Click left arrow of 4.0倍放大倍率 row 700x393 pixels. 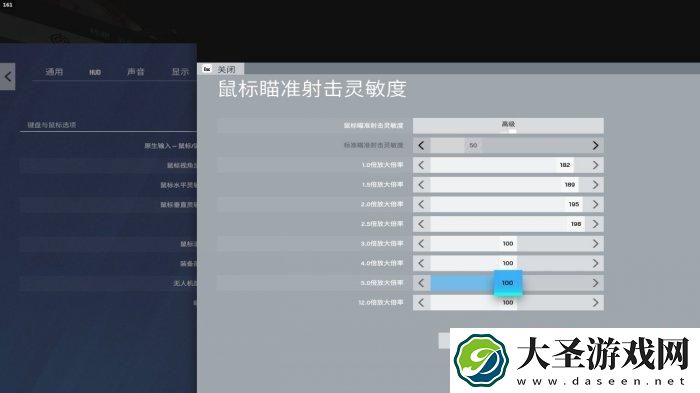[421, 263]
